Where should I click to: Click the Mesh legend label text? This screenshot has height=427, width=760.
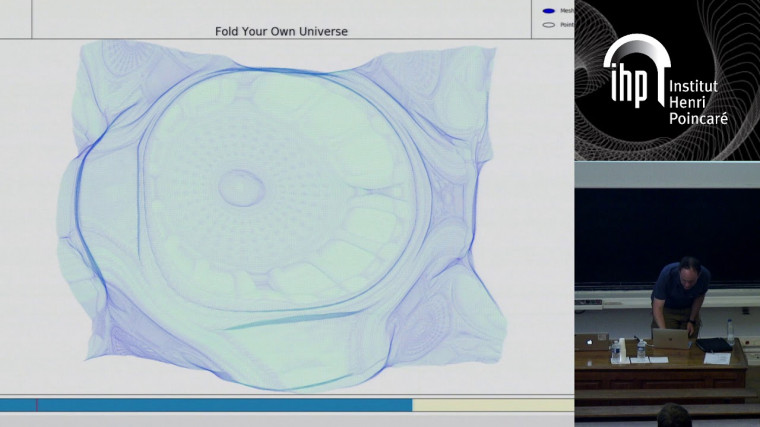[x=566, y=11]
